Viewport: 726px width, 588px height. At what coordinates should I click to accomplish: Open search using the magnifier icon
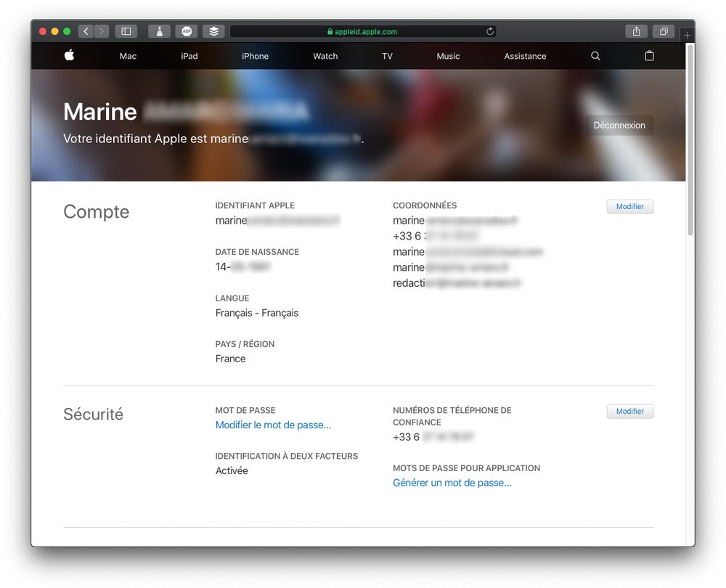tap(595, 56)
